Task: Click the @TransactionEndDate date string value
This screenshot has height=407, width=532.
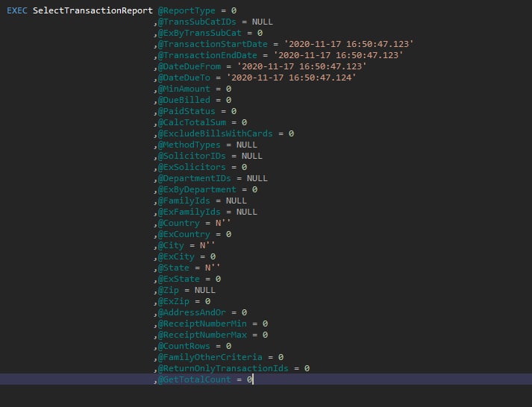Action: tap(338, 55)
